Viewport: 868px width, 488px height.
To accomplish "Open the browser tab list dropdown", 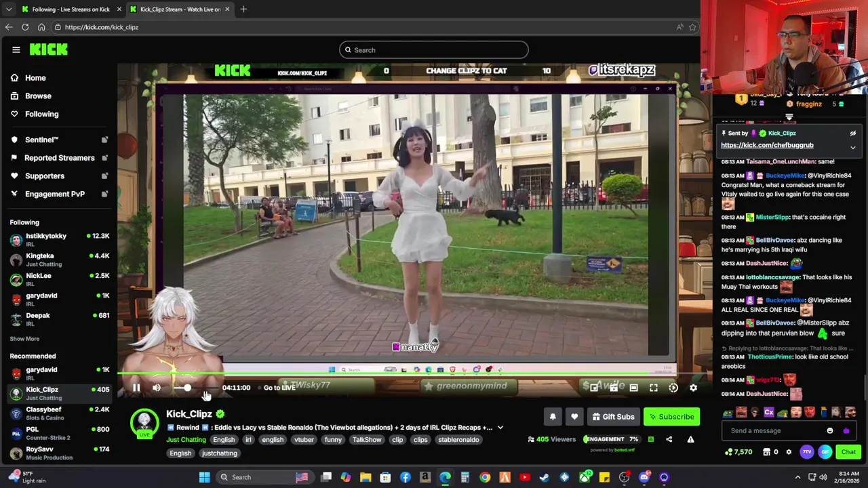I will click(8, 9).
